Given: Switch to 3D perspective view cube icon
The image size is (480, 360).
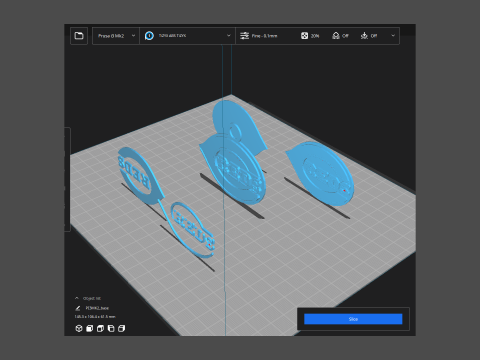Looking at the screenshot, I should pos(79,329).
